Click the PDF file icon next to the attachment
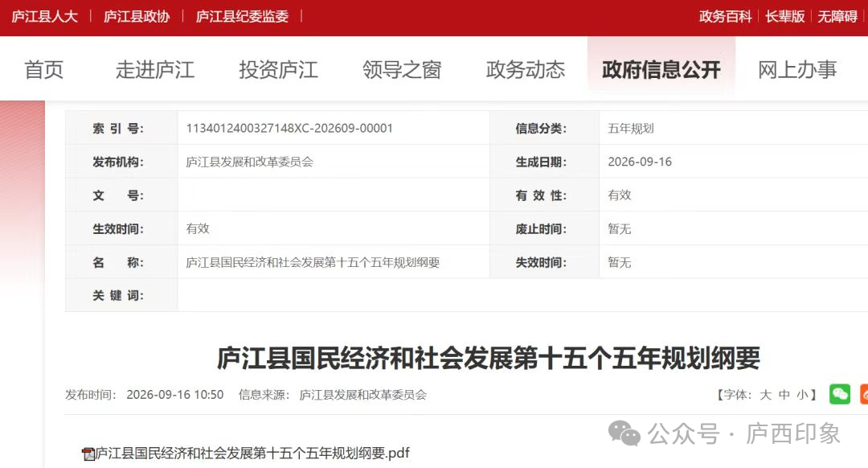Screen dimensions: 868x468 pos(88,454)
